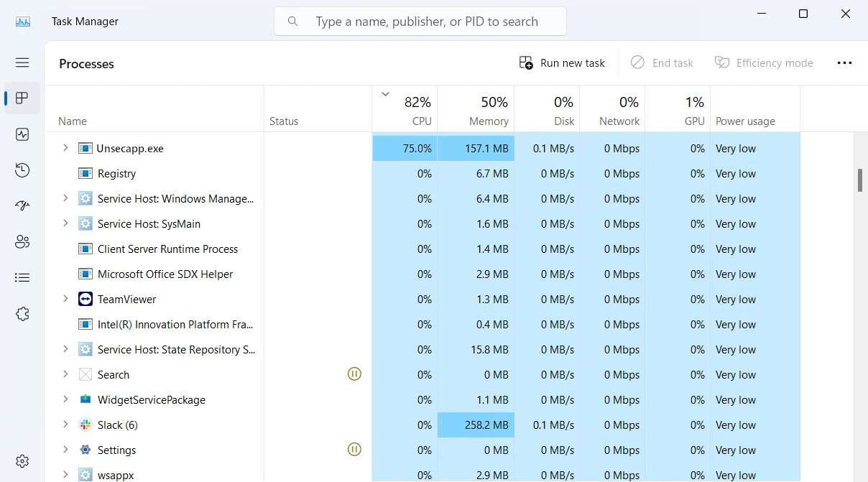Image resolution: width=868 pixels, height=482 pixels.
Task: Expand the Unsecapp.exe process group
Action: tap(65, 148)
